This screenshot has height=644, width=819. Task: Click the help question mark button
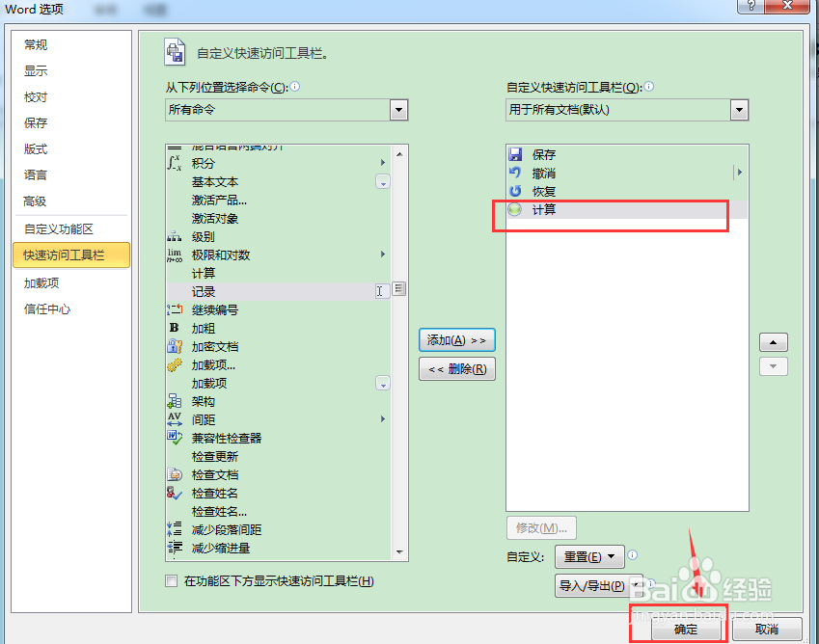coord(751,5)
